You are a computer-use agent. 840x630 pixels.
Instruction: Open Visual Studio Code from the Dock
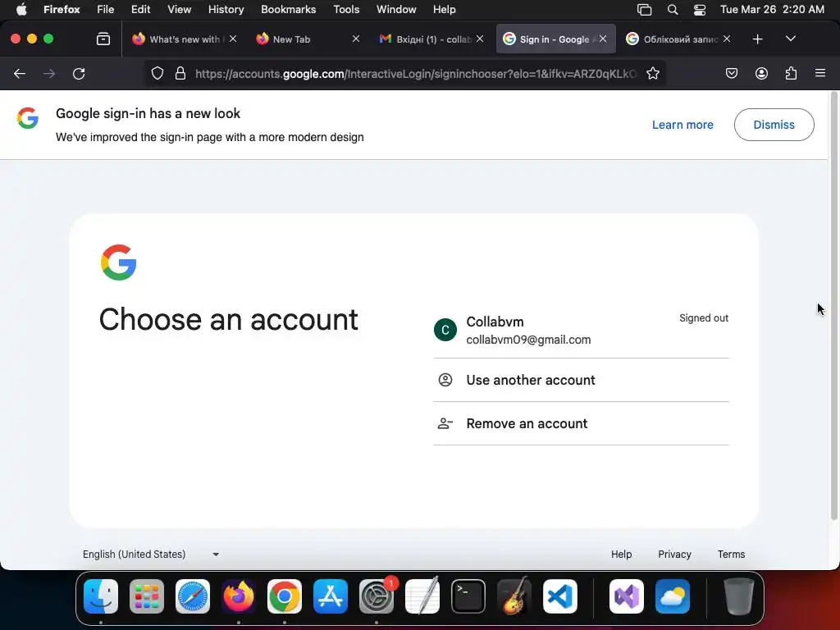click(559, 596)
